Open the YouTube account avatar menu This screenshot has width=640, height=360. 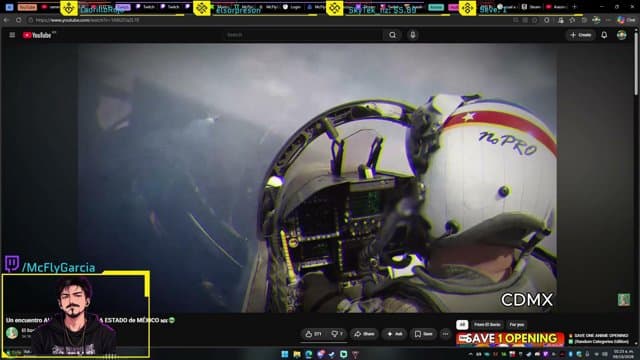point(622,35)
